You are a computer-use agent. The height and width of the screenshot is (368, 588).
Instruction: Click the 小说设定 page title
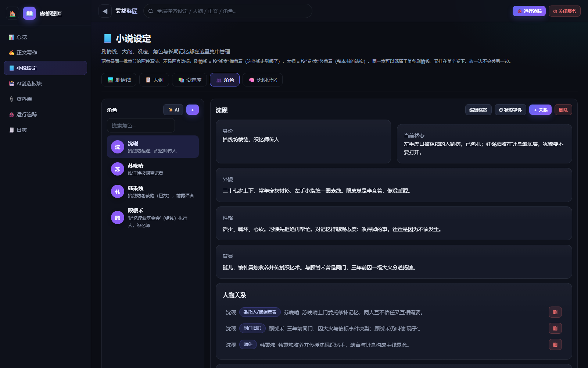coord(133,39)
